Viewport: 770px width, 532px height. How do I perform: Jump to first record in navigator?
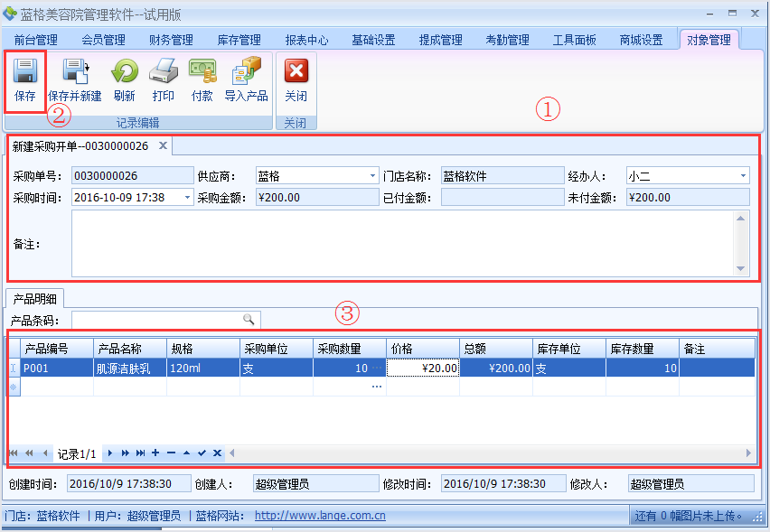[14, 453]
